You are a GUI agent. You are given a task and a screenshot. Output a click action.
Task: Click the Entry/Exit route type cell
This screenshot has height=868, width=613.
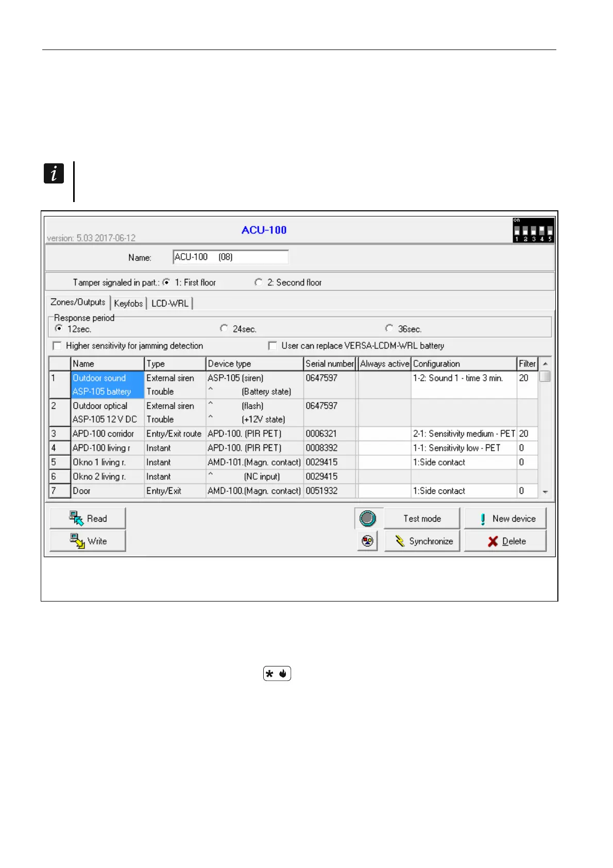click(x=175, y=433)
